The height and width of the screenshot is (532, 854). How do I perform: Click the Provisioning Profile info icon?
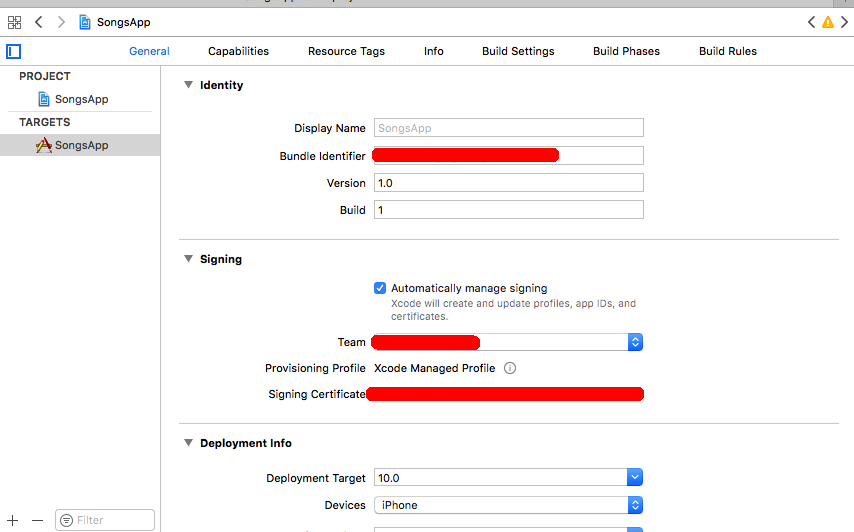(510, 368)
